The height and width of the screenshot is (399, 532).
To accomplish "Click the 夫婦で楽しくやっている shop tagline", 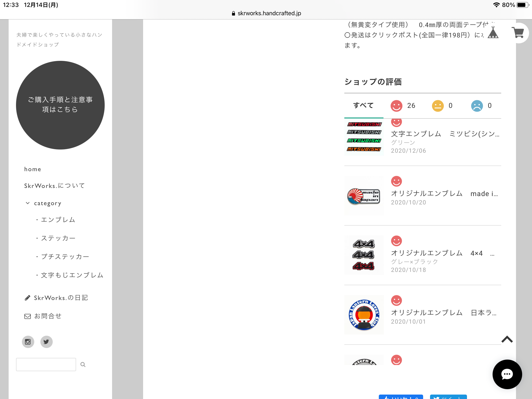I will tap(59, 40).
